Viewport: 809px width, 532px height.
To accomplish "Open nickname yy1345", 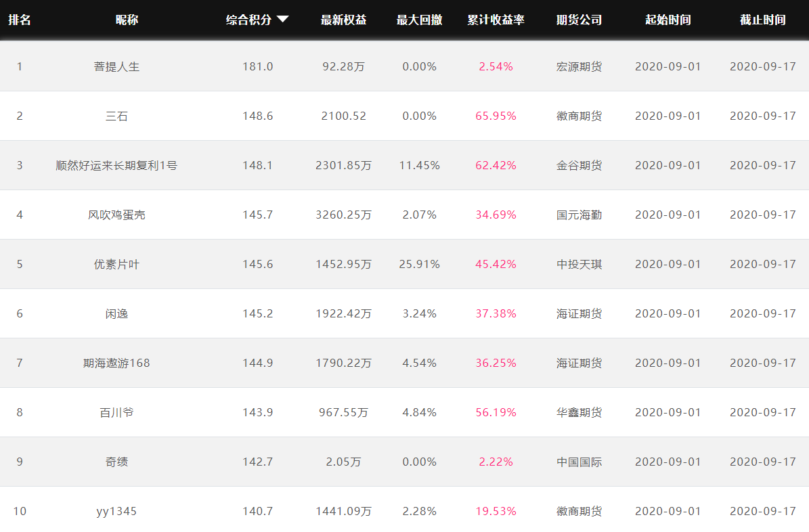I will point(116,512).
